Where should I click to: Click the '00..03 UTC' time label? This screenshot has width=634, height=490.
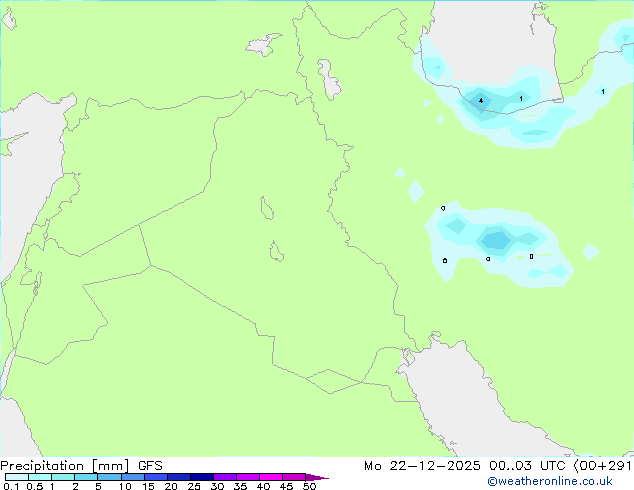527,466
